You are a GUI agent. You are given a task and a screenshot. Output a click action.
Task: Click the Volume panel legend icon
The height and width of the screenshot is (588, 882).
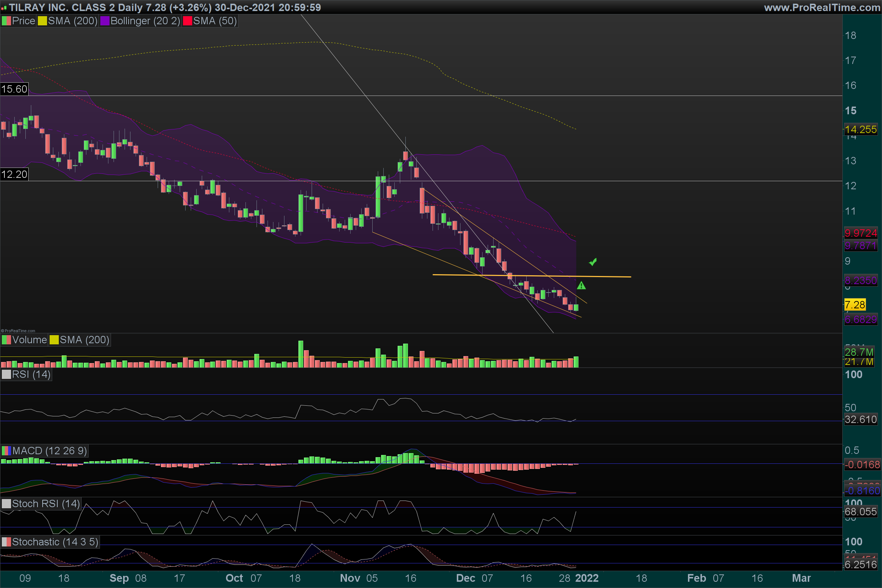[x=6, y=340]
